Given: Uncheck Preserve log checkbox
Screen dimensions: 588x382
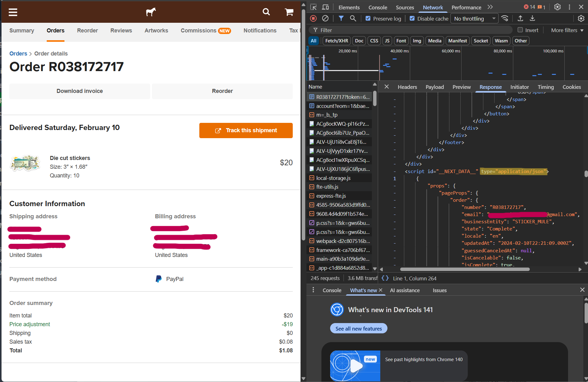Looking at the screenshot, I should (368, 18).
